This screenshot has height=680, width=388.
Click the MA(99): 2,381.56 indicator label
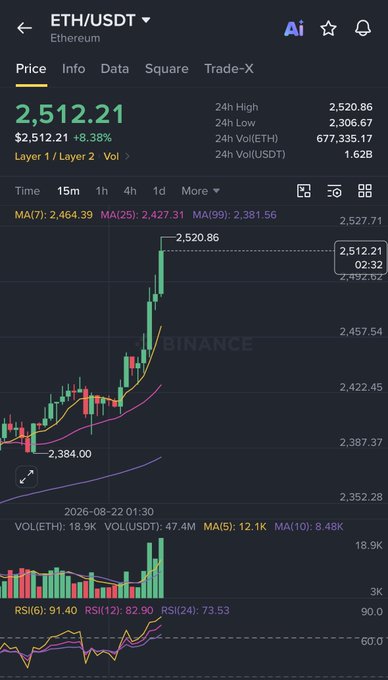click(x=235, y=215)
